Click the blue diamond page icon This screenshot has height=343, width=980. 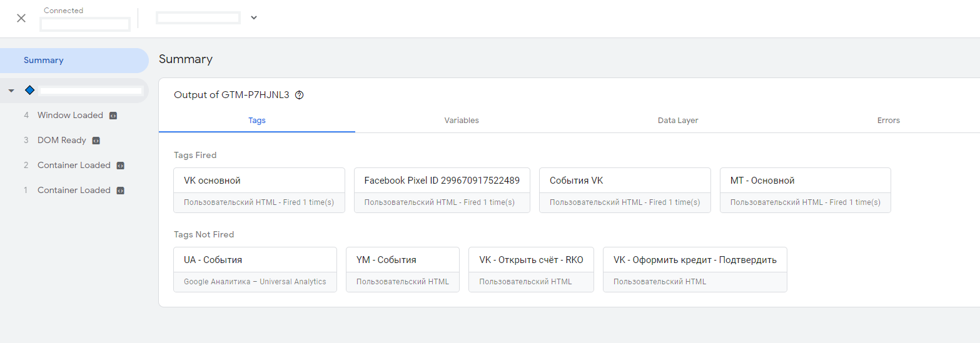[x=29, y=91]
